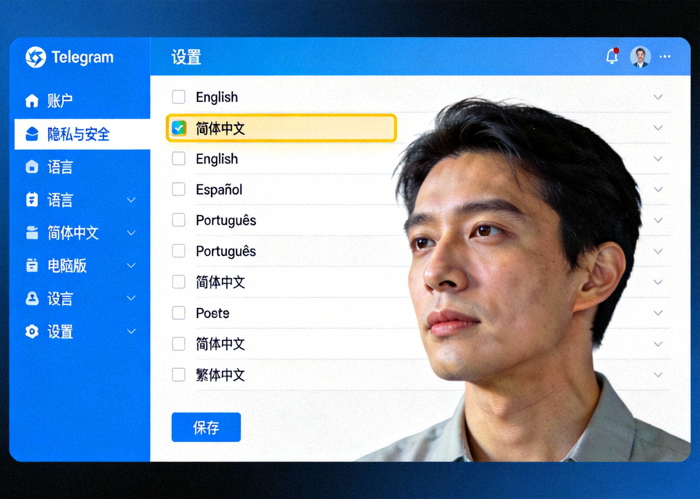
Task: Click the Español language label
Action: 219,190
